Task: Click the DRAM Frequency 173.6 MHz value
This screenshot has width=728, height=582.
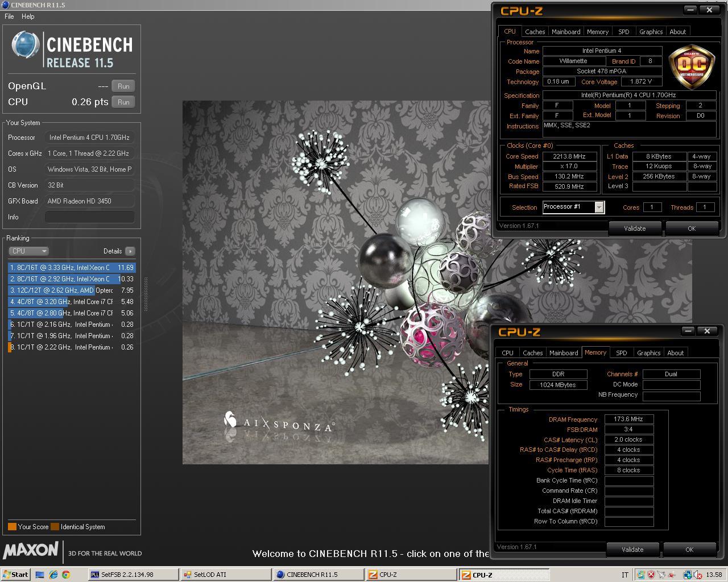Action: tap(628, 419)
